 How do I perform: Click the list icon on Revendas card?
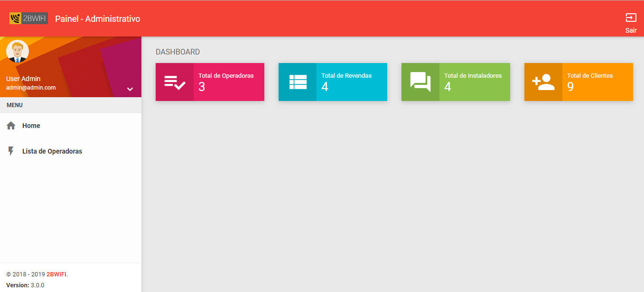coord(298,82)
